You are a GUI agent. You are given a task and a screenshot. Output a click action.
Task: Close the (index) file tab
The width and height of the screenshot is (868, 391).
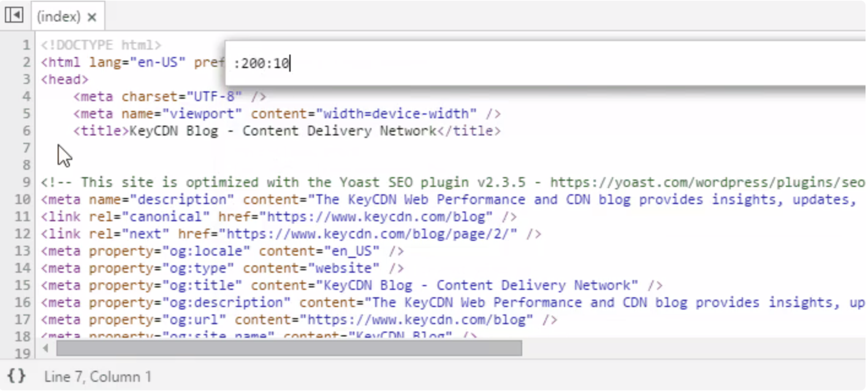pyautogui.click(x=92, y=17)
